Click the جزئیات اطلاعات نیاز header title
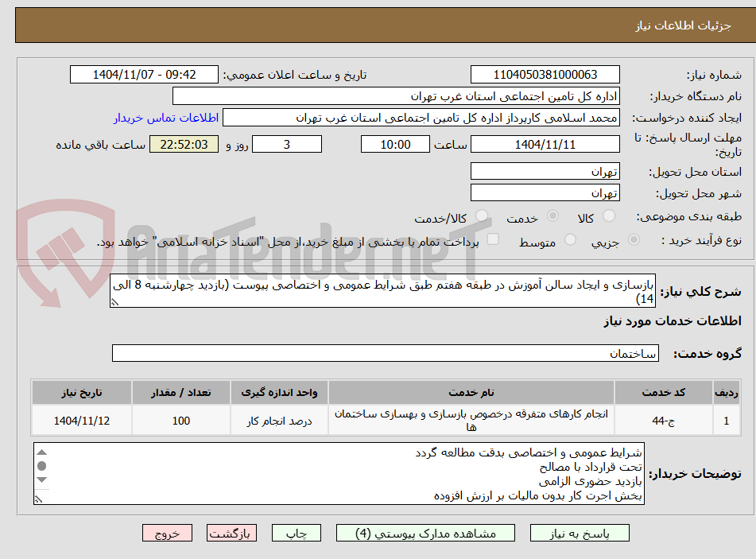This screenshot has width=756, height=559. coord(683,25)
